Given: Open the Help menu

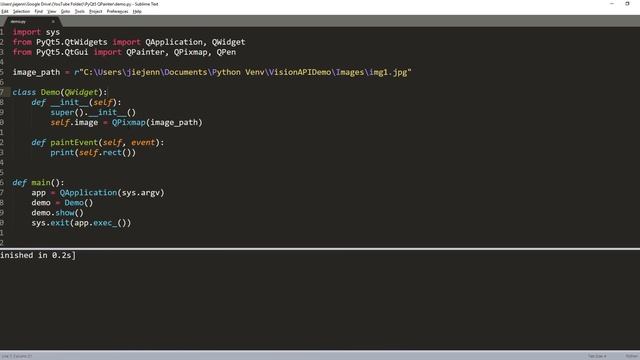Looking at the screenshot, I should [137, 11].
